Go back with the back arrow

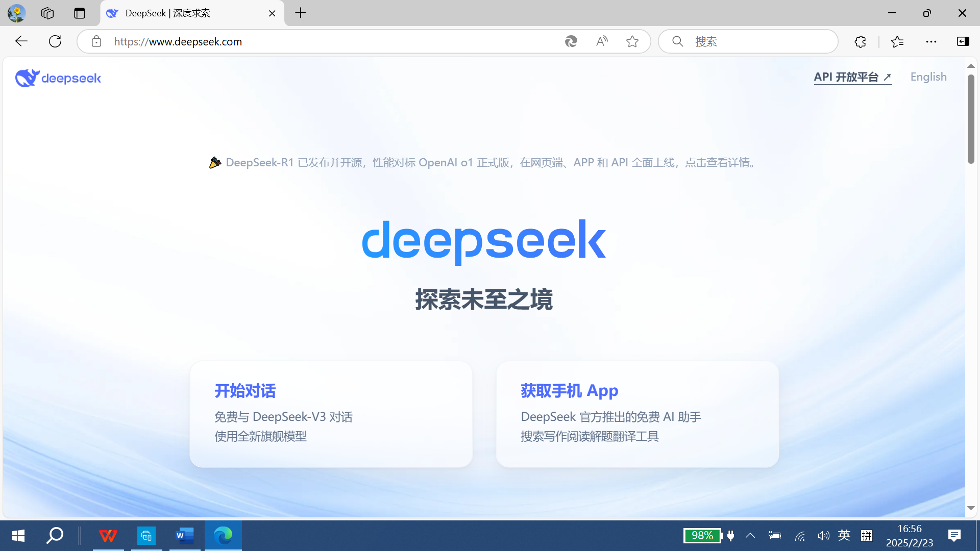click(x=21, y=41)
